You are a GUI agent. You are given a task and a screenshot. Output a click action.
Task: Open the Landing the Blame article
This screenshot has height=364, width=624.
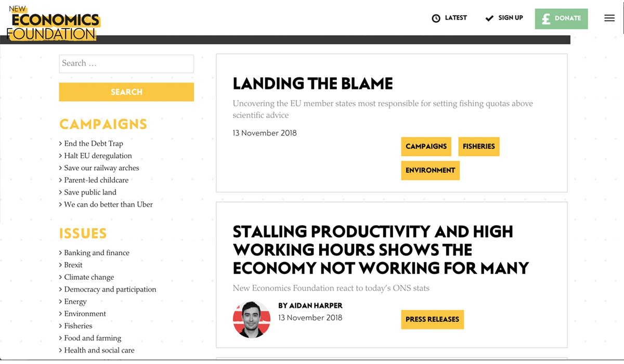point(313,84)
